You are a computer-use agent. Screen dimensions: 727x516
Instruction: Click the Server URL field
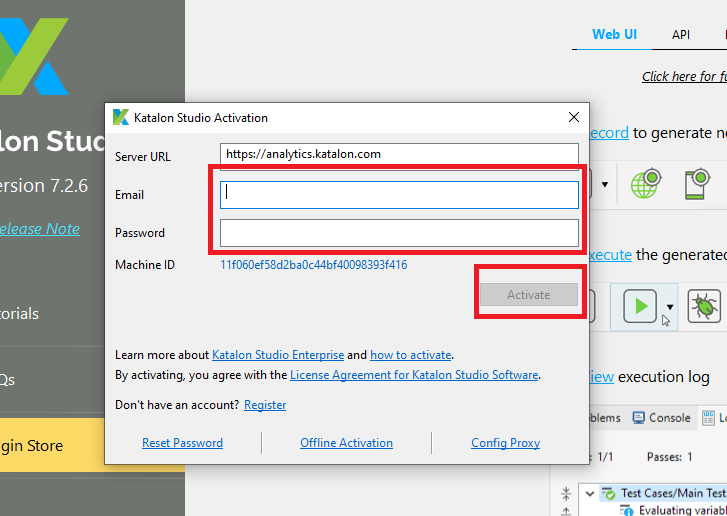tap(399, 154)
